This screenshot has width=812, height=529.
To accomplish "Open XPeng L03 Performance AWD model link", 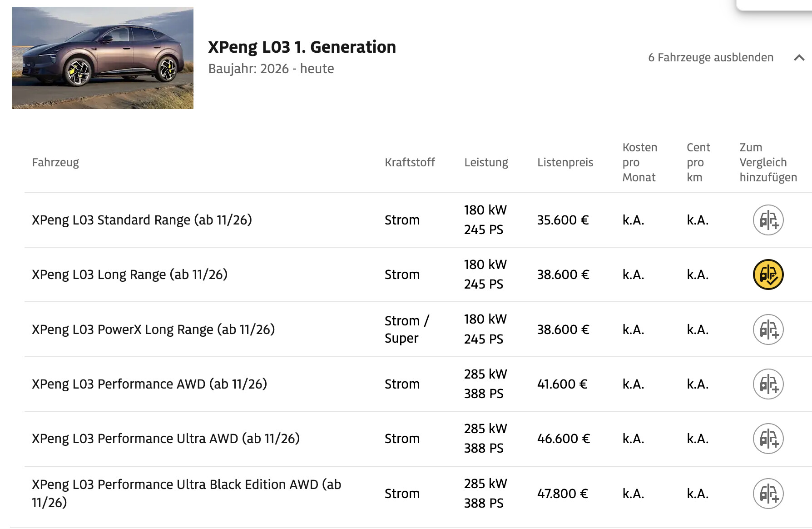I will point(149,384).
